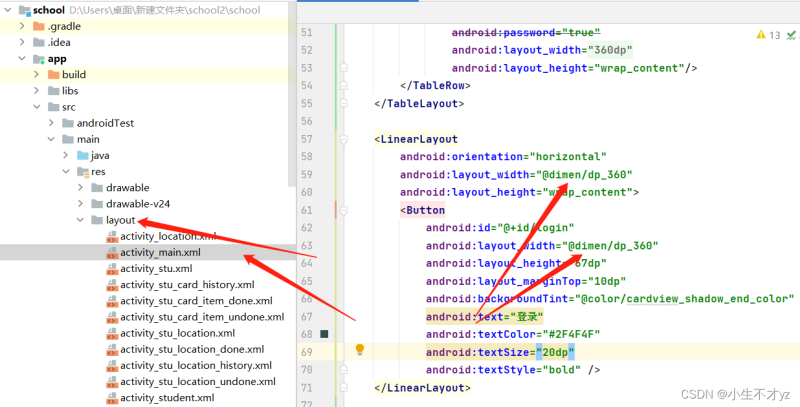Click fold marker at closing TableRow line

click(344, 85)
